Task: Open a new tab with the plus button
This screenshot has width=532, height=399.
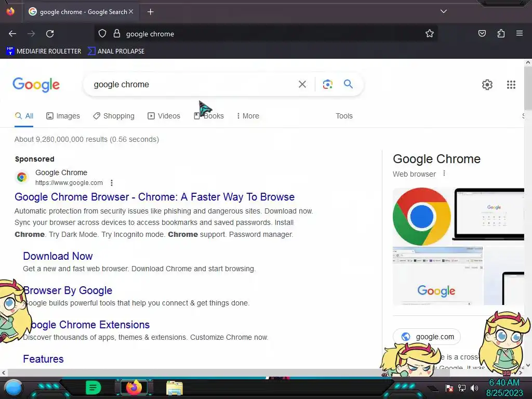Action: pyautogui.click(x=150, y=12)
